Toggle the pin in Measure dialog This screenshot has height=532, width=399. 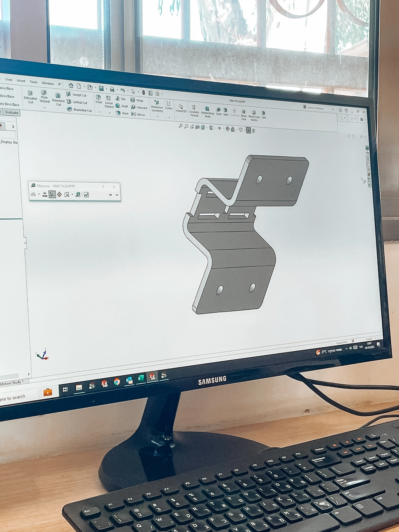tap(110, 195)
